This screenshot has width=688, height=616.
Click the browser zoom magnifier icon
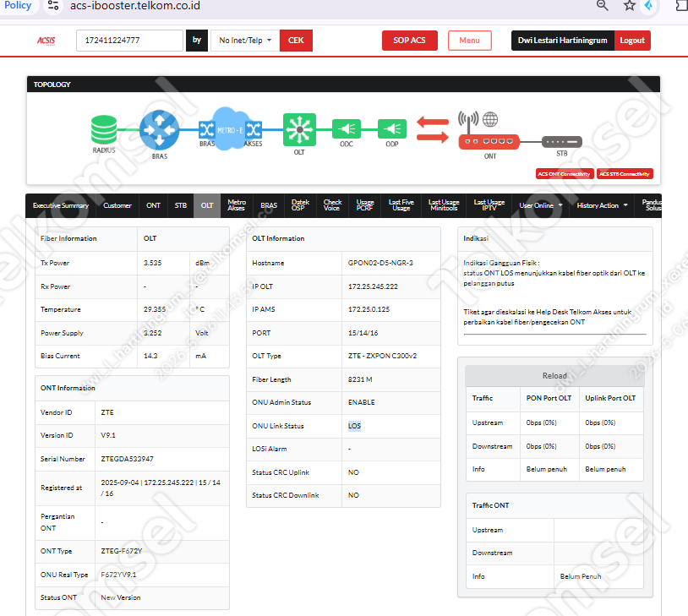[x=602, y=5]
